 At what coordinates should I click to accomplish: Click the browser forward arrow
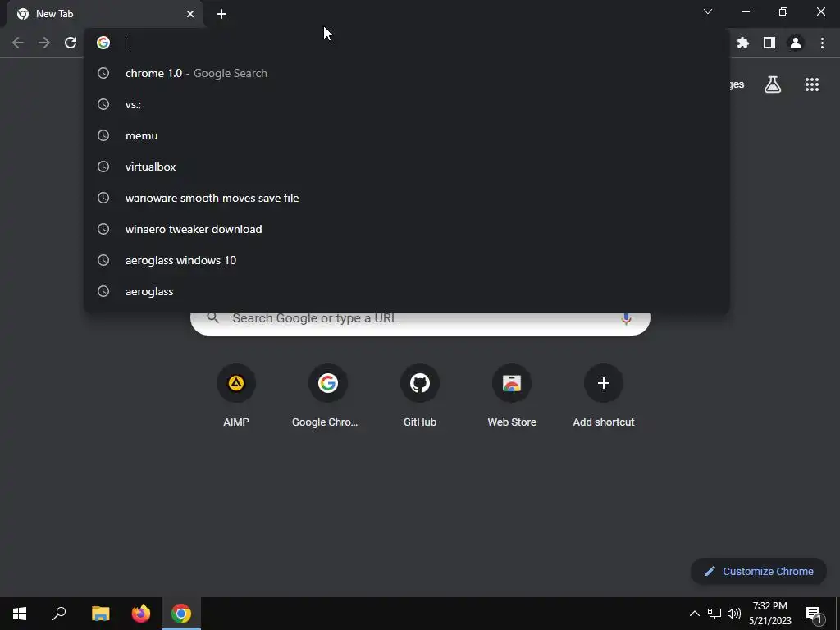pyautogui.click(x=44, y=43)
